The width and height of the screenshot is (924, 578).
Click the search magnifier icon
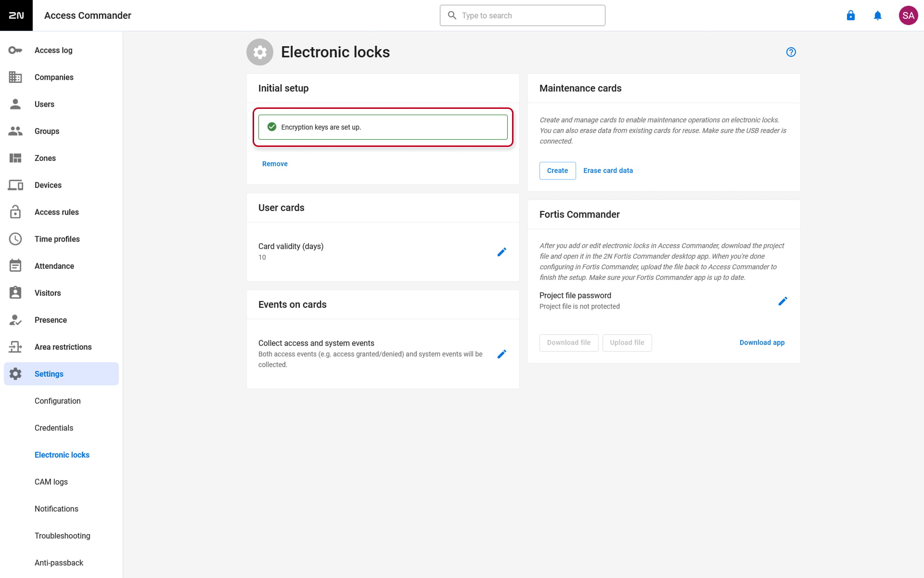point(452,15)
